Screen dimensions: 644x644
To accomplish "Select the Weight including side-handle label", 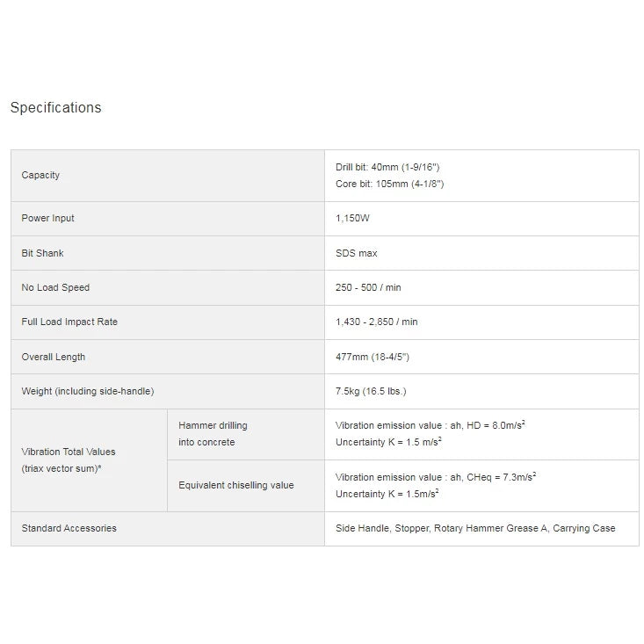I will pyautogui.click(x=88, y=391).
